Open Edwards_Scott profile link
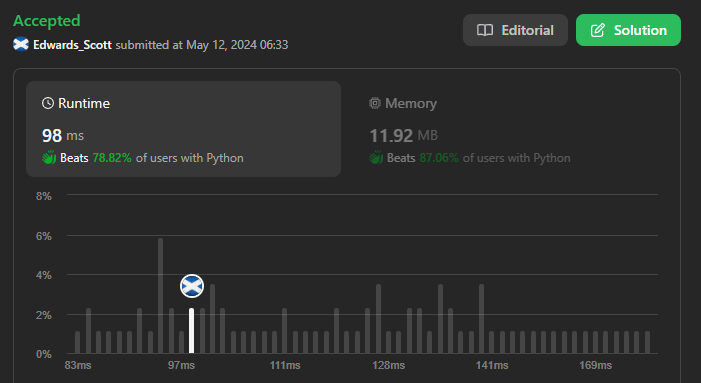The width and height of the screenshot is (701, 383). click(72, 45)
